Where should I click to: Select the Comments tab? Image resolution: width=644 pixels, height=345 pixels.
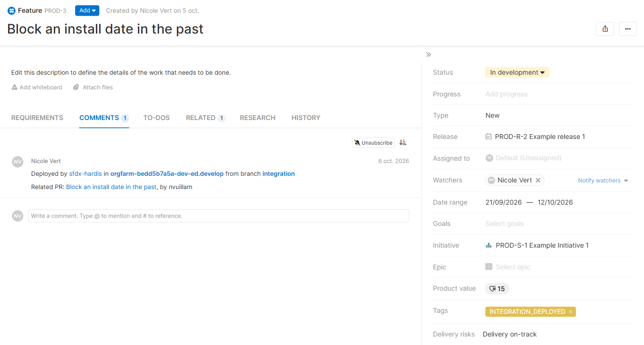coord(104,118)
